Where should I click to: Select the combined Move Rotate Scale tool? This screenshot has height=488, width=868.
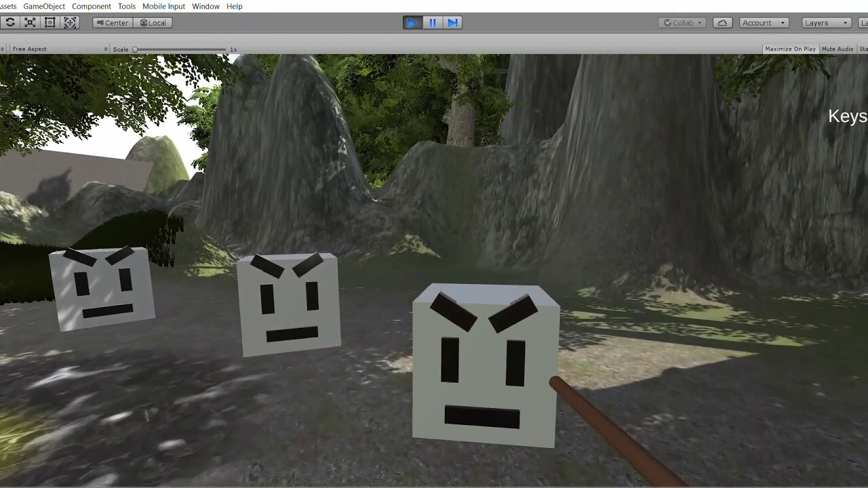(70, 22)
